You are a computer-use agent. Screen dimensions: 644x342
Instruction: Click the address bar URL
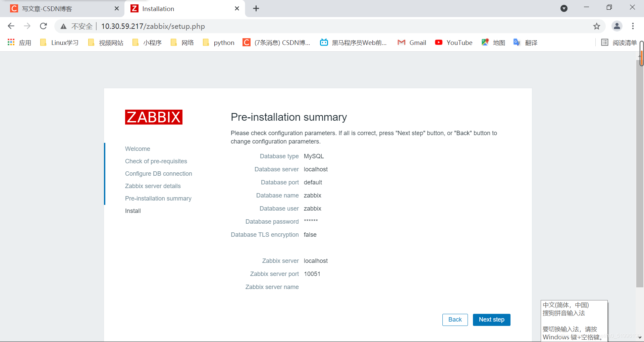point(153,26)
